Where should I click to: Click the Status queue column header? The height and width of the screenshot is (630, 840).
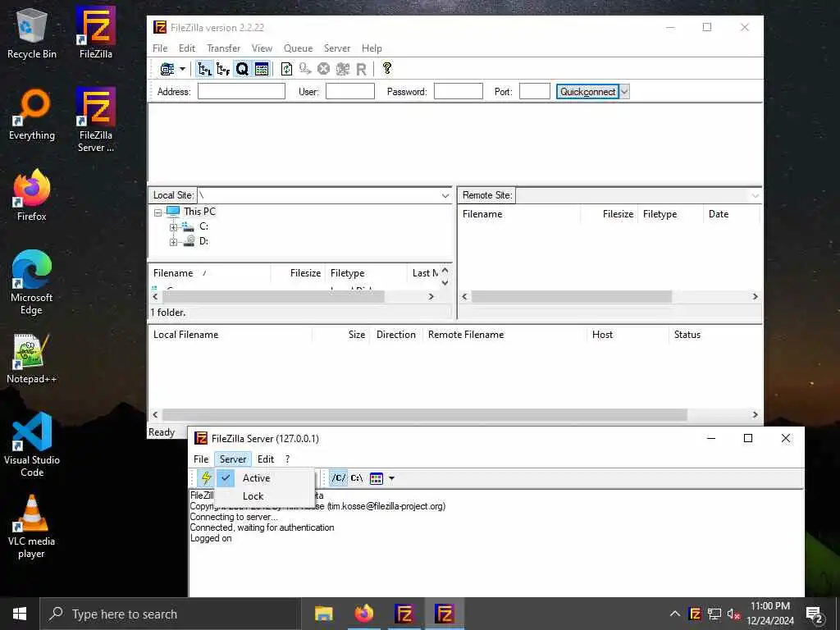coord(715,335)
